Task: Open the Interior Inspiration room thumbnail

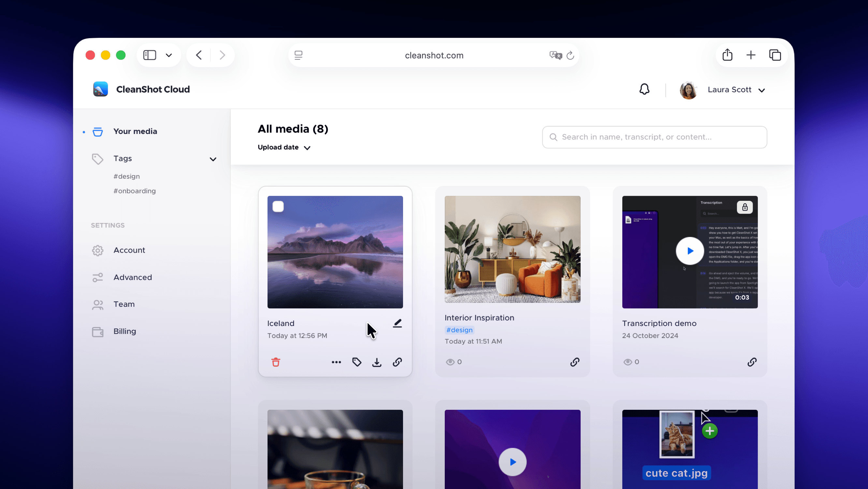Action: pos(512,249)
